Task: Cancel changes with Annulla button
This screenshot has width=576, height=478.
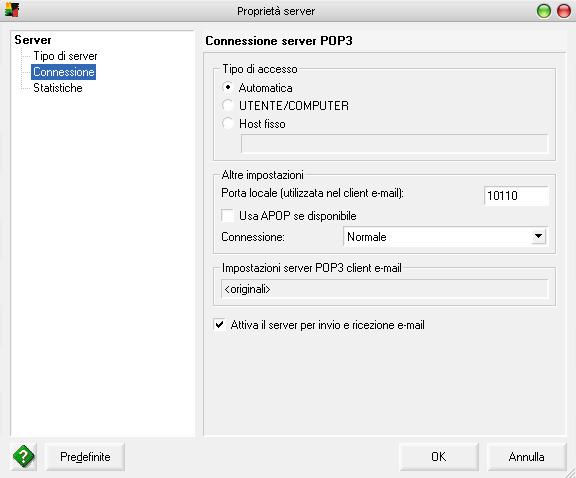Action: coord(526,457)
